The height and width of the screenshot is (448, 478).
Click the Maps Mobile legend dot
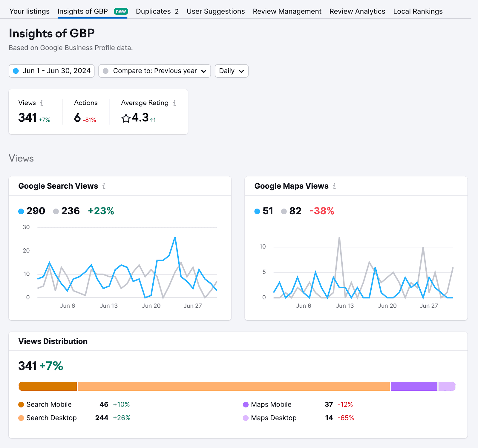tap(246, 405)
